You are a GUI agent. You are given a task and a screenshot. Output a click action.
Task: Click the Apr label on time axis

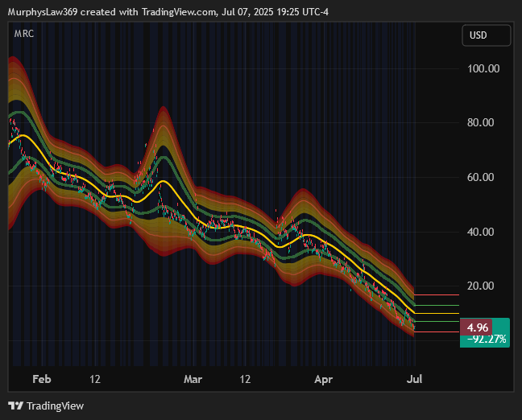pyautogui.click(x=323, y=380)
